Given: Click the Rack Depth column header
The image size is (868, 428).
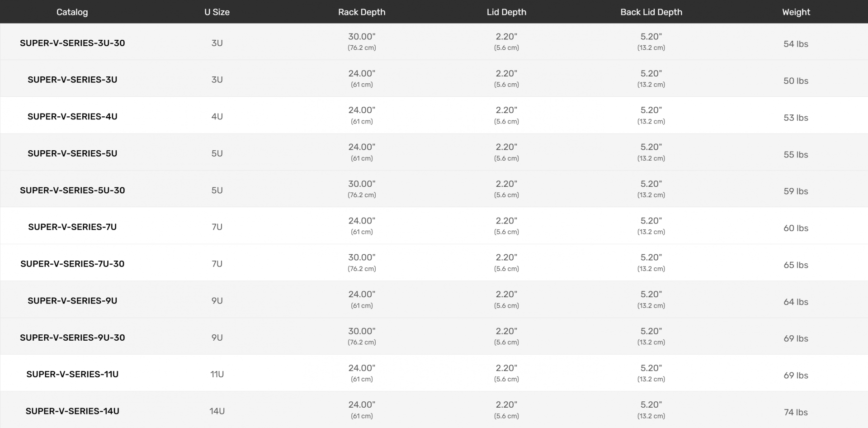Looking at the screenshot, I should click(362, 12).
